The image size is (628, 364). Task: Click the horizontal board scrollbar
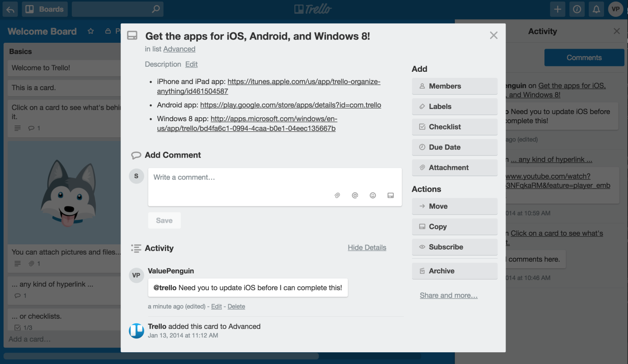[x=161, y=356]
